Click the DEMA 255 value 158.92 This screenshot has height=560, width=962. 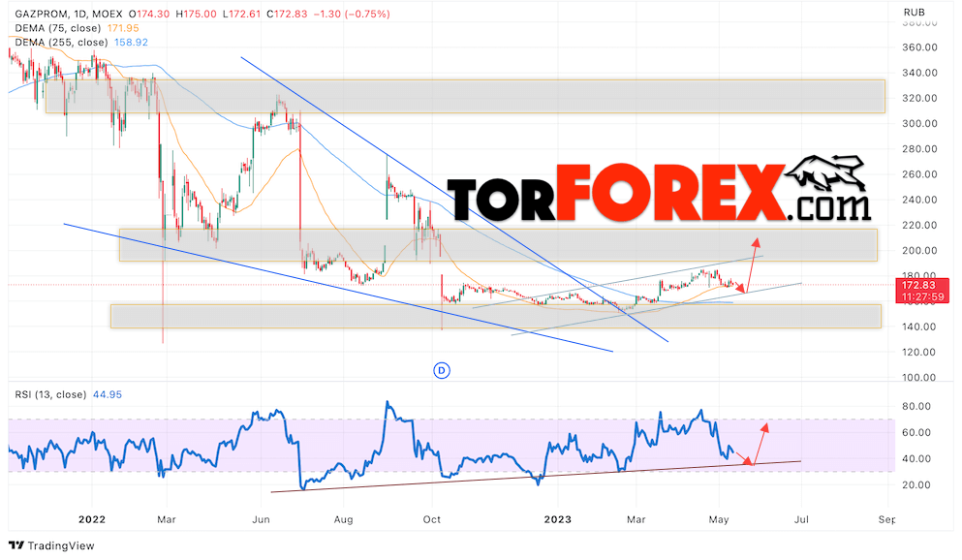pyautogui.click(x=132, y=43)
